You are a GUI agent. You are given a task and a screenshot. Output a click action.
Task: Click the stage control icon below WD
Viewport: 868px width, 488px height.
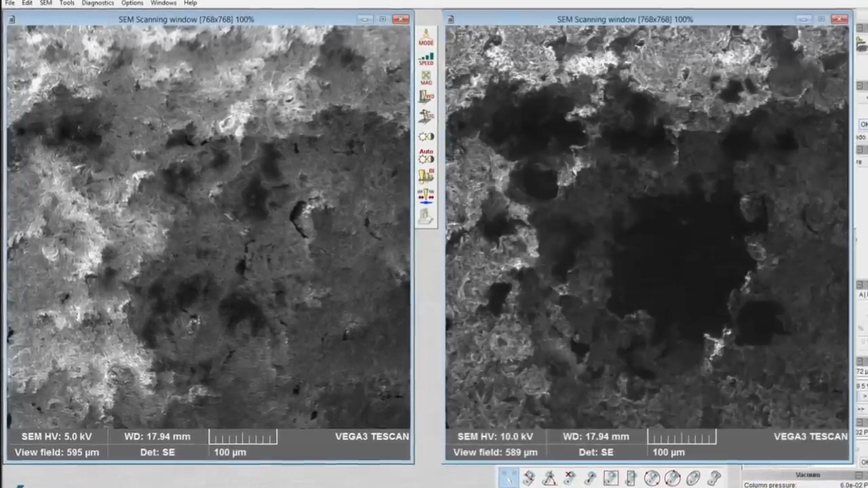pyautogui.click(x=426, y=116)
